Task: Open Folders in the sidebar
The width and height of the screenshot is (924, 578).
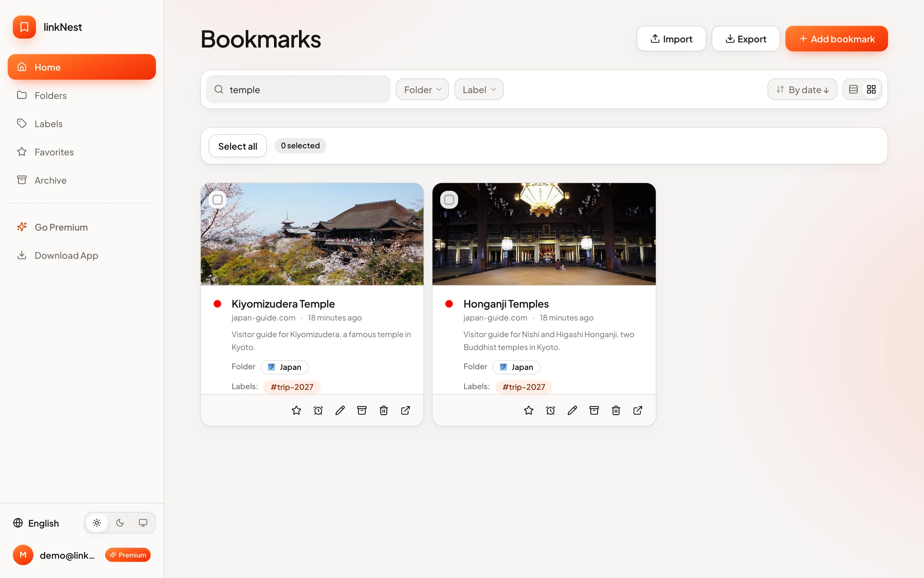Action: coord(82,95)
